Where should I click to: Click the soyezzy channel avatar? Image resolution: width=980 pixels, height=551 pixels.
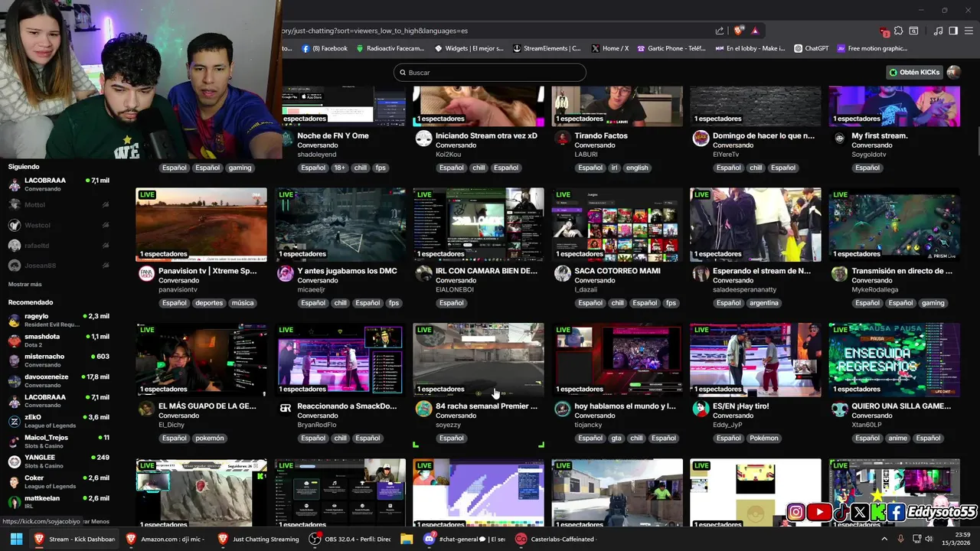423,409
